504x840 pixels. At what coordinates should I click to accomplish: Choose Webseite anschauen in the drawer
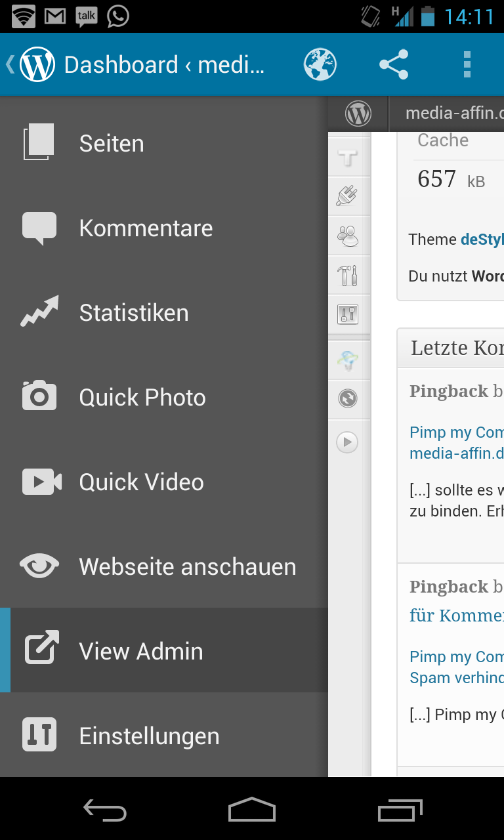pyautogui.click(x=164, y=566)
